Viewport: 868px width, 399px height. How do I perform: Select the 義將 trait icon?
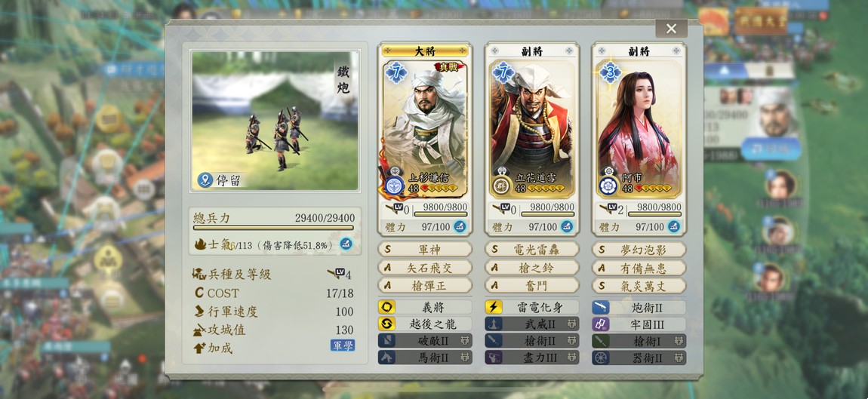tap(386, 307)
